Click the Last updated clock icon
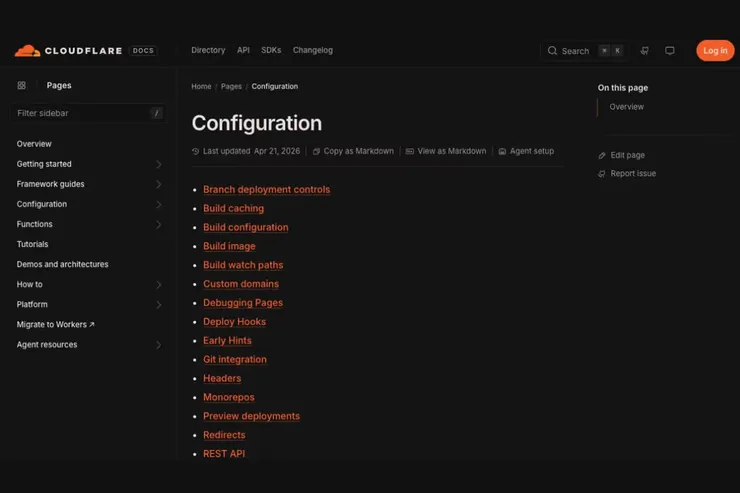Viewport: 740px width, 493px height. 195,151
